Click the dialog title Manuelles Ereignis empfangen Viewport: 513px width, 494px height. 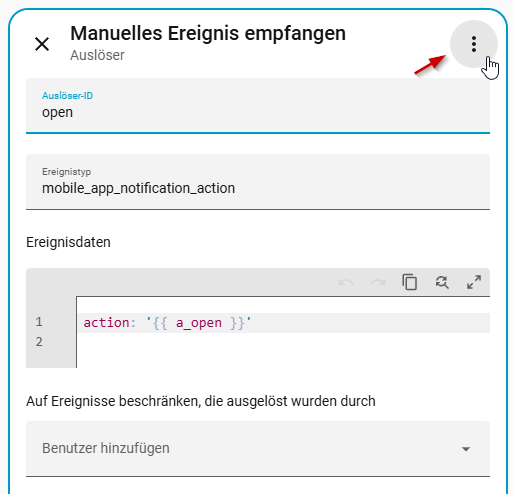click(x=208, y=33)
